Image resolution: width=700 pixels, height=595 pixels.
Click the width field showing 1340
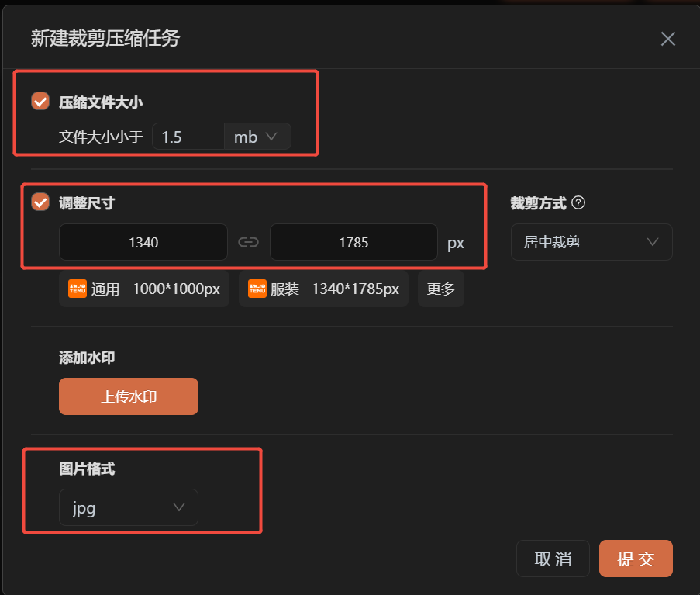click(x=143, y=242)
